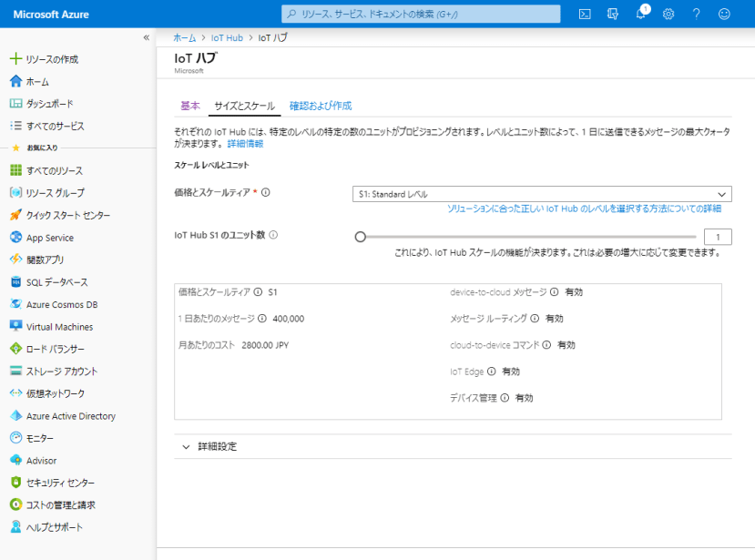Image resolution: width=755 pixels, height=560 pixels.
Task: Show info for メッセージ ルーティング
Action: click(535, 319)
